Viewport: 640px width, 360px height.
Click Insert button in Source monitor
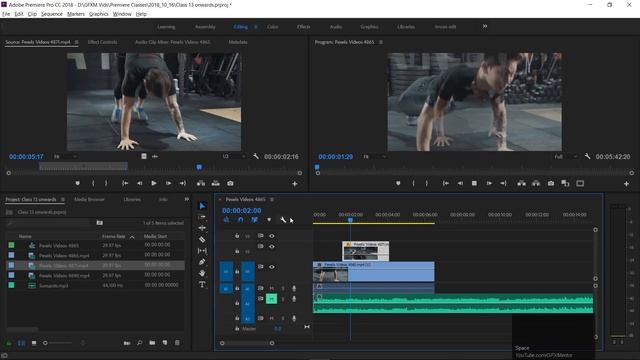[x=201, y=184]
